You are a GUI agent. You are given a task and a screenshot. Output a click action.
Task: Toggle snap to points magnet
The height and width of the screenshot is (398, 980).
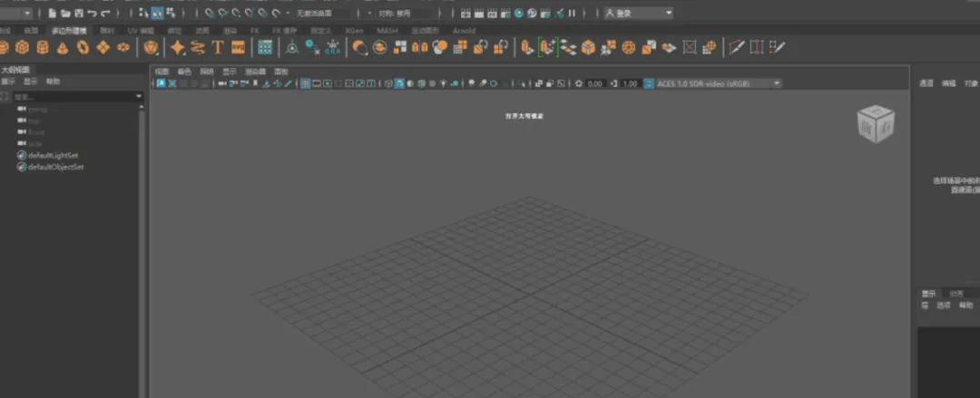(x=236, y=13)
